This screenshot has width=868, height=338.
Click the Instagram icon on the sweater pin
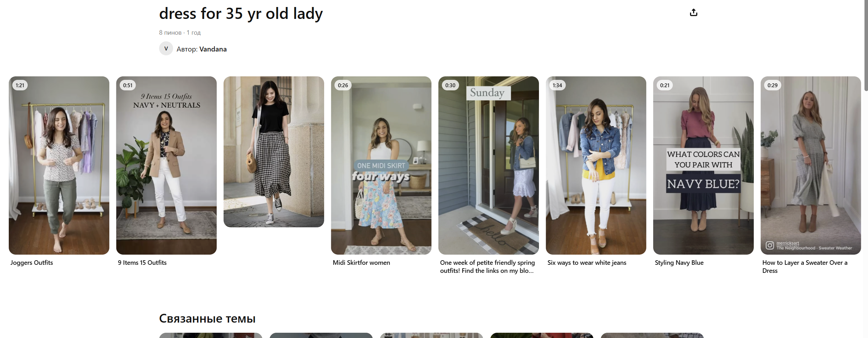(770, 246)
